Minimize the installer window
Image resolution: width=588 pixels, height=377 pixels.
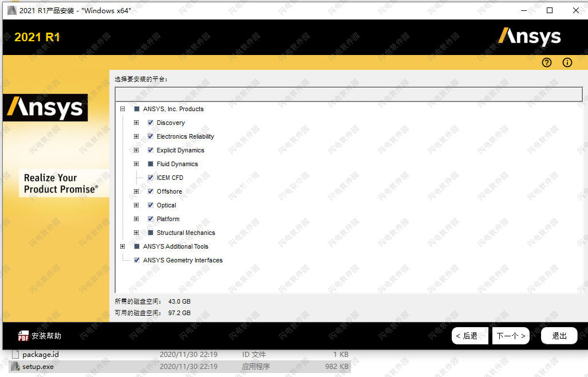pos(524,10)
